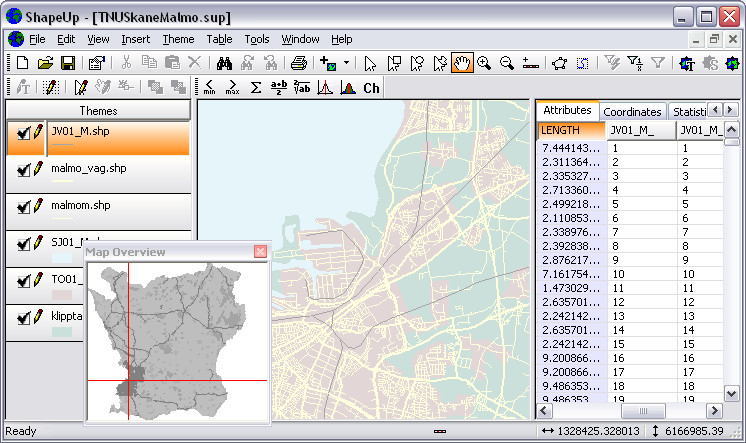Viewport: 746px width, 443px height.
Task: Click the distribution curve icon
Action: tap(325, 87)
